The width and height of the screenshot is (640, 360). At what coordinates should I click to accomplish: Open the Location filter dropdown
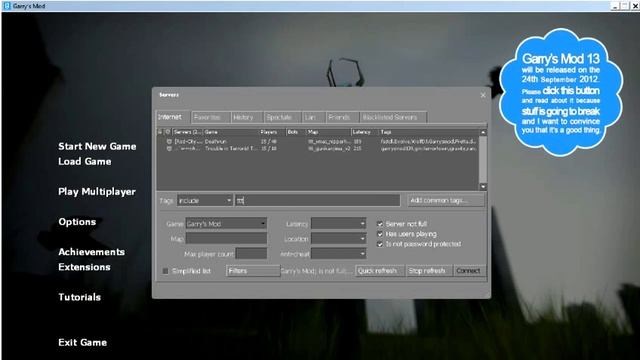[x=338, y=239]
